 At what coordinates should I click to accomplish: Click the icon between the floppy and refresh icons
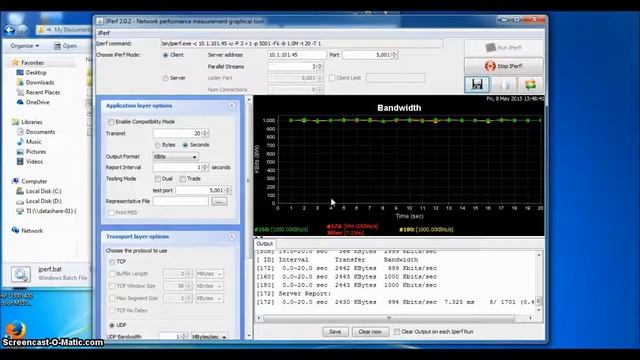pos(504,84)
